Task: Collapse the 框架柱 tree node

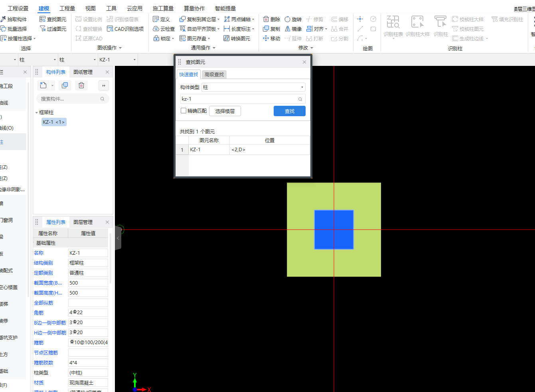Action: pos(37,113)
